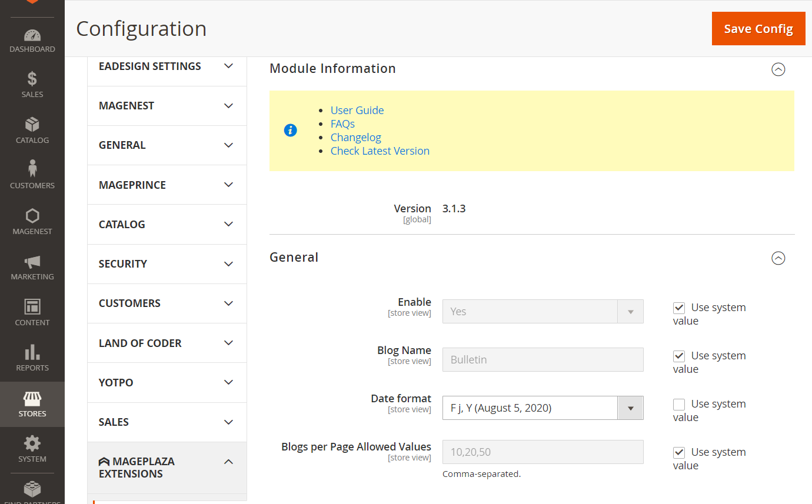Click the Mageplaza logo icon in sidebar
The image size is (812, 504).
click(x=104, y=462)
